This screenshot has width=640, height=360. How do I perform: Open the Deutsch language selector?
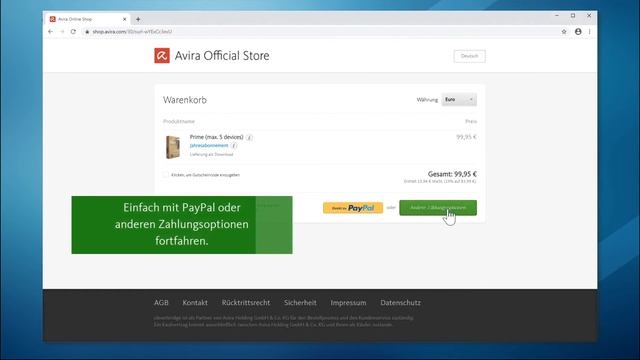point(469,56)
